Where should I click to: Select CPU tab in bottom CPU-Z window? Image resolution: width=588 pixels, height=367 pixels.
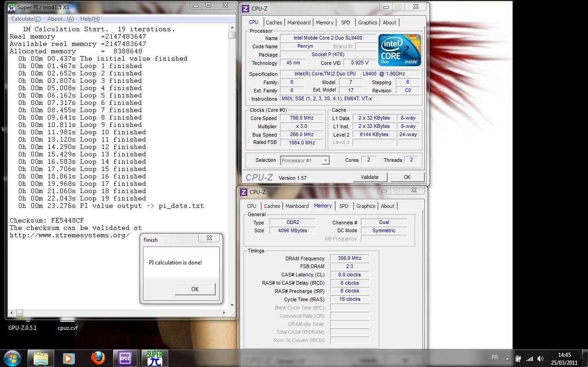point(252,206)
